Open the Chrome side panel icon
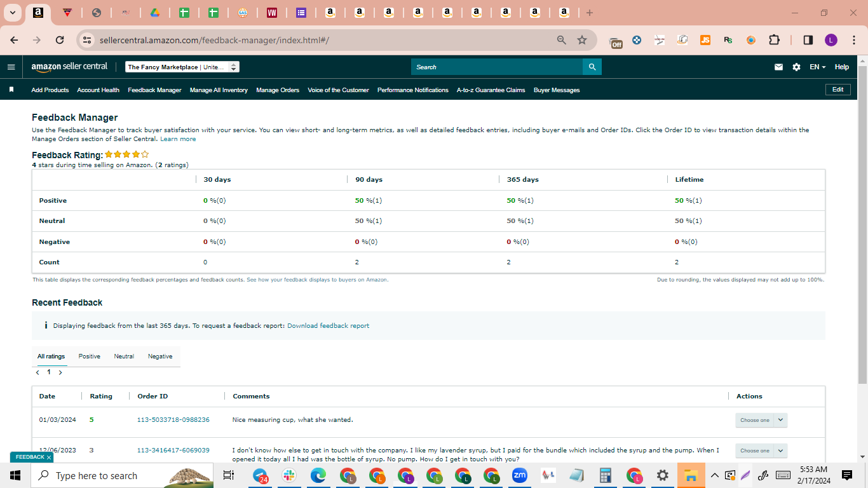This screenshot has height=488, width=868. (x=808, y=40)
